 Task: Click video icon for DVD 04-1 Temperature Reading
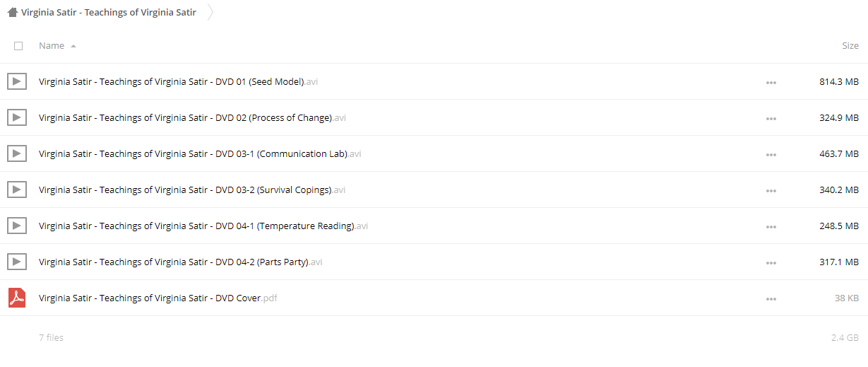coord(17,226)
